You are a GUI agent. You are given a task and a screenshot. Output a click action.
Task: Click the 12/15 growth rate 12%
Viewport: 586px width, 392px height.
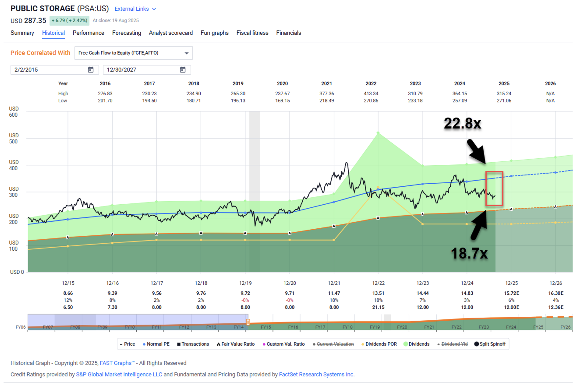point(68,300)
